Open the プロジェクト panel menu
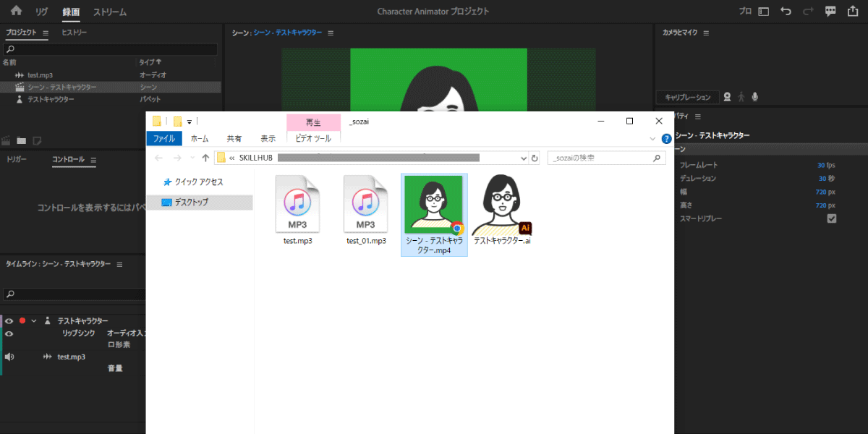The height and width of the screenshot is (434, 868). click(46, 33)
